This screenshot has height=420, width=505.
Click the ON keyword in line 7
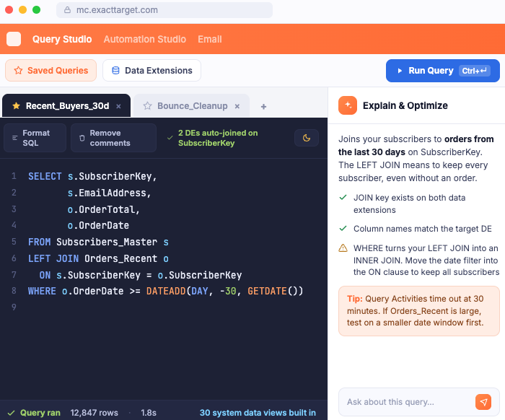45,275
